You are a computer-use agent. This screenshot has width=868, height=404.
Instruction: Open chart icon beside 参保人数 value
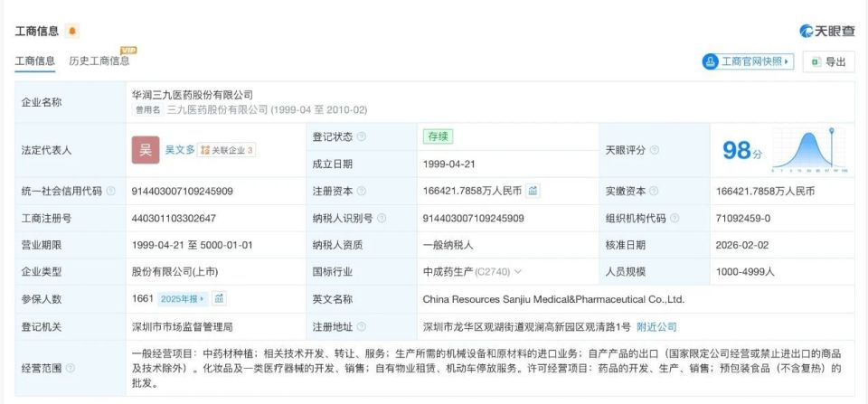coord(219,299)
